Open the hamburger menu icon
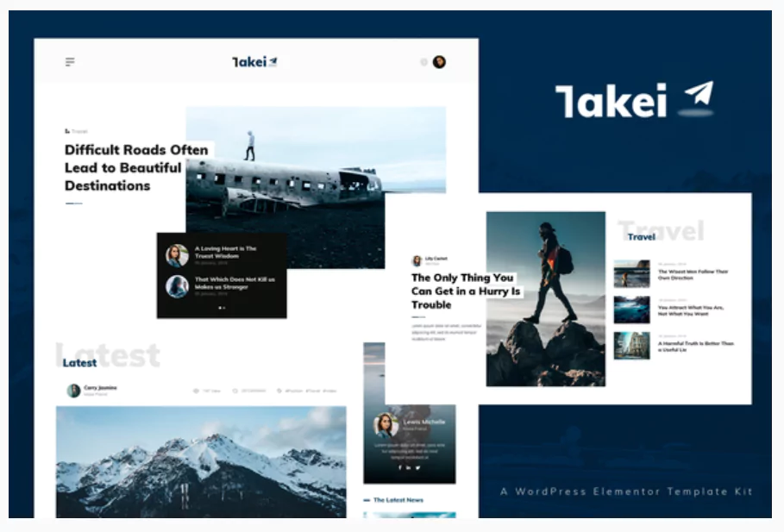Image resolution: width=784 pixels, height=532 pixels. tap(70, 62)
